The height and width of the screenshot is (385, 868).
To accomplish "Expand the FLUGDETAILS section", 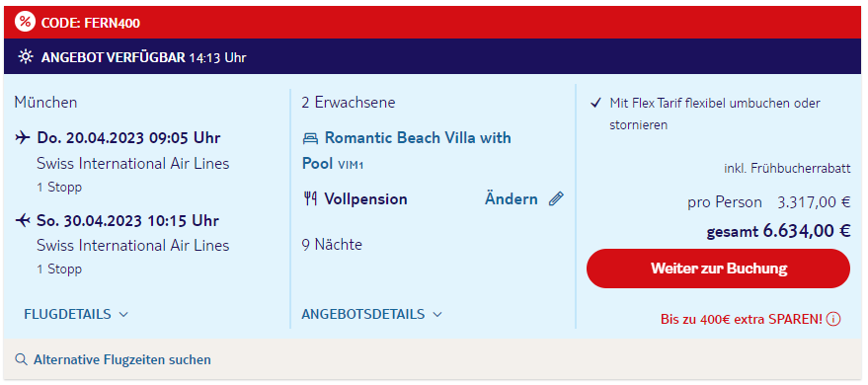I will click(76, 314).
